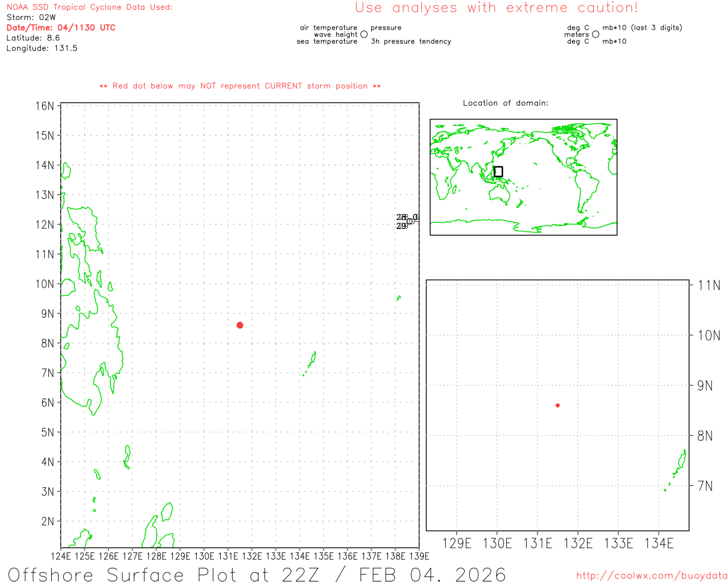Click the legend circle beside wave height
This screenshot has width=728, height=582.
tap(364, 35)
